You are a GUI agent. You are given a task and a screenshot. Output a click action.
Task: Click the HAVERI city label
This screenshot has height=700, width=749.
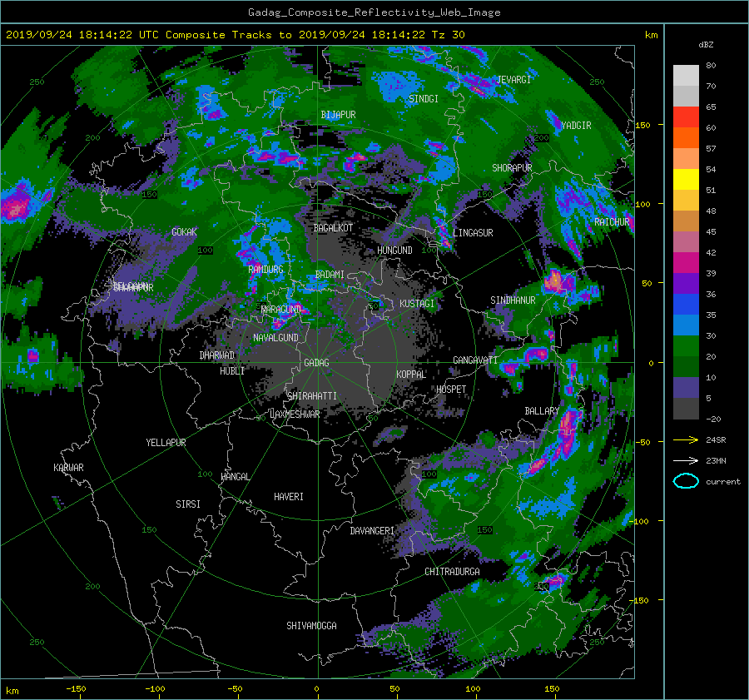pos(289,497)
